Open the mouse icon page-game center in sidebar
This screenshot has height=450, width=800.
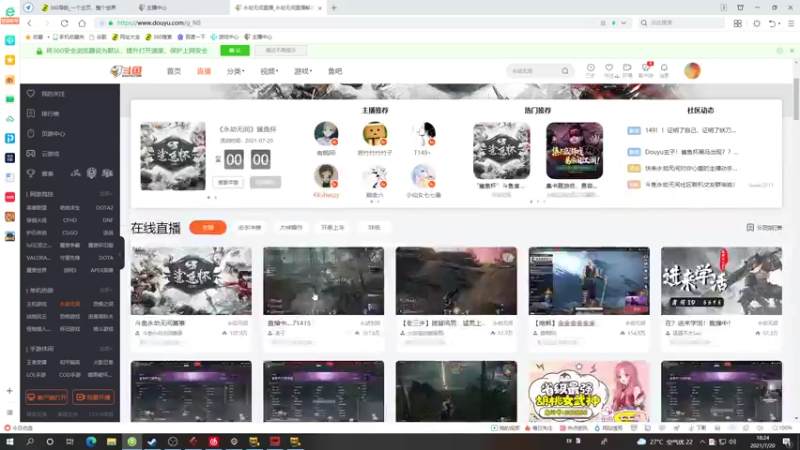pos(31,133)
